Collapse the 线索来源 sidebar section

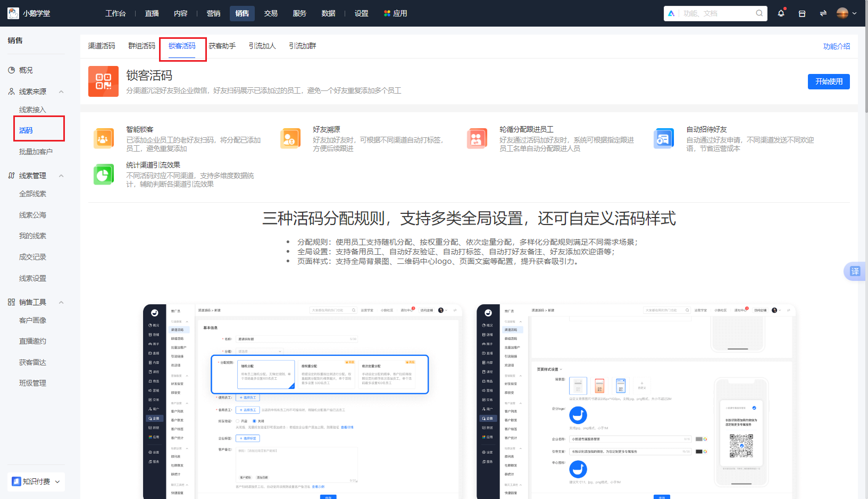[61, 91]
